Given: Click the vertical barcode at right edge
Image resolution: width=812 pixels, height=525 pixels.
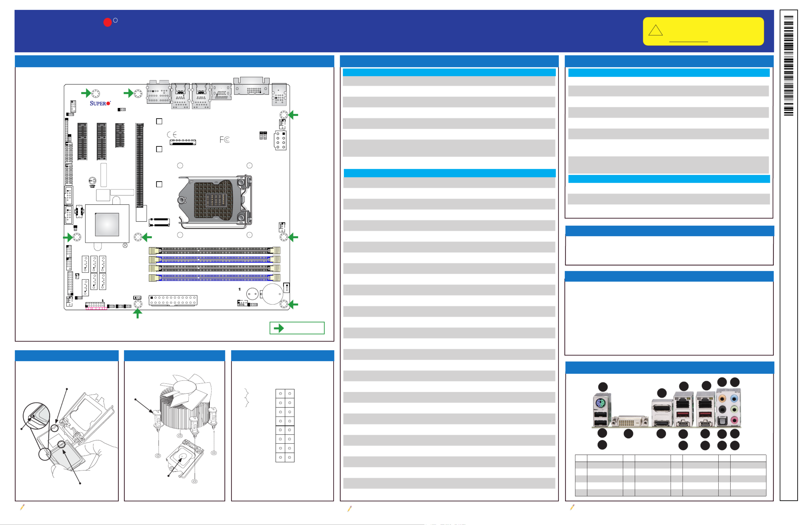Looking at the screenshot, I should tap(788, 65).
